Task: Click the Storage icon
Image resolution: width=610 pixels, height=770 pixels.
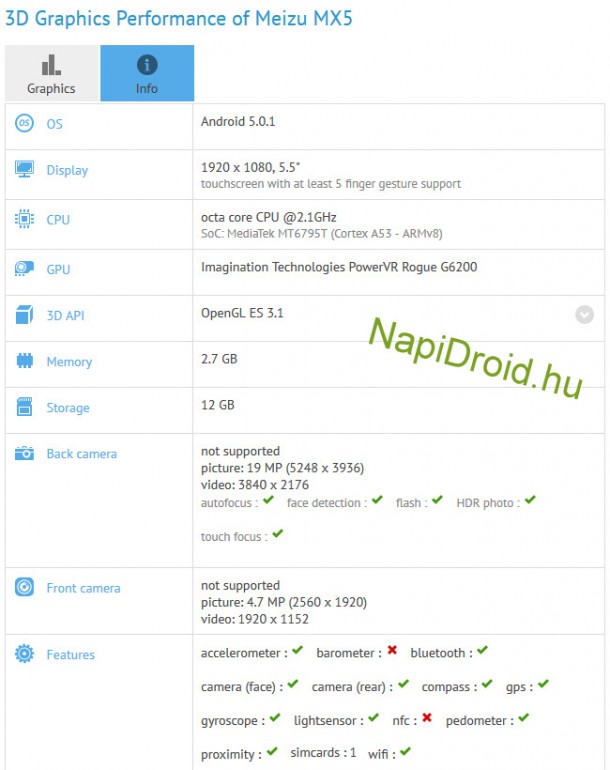Action: pos(25,408)
